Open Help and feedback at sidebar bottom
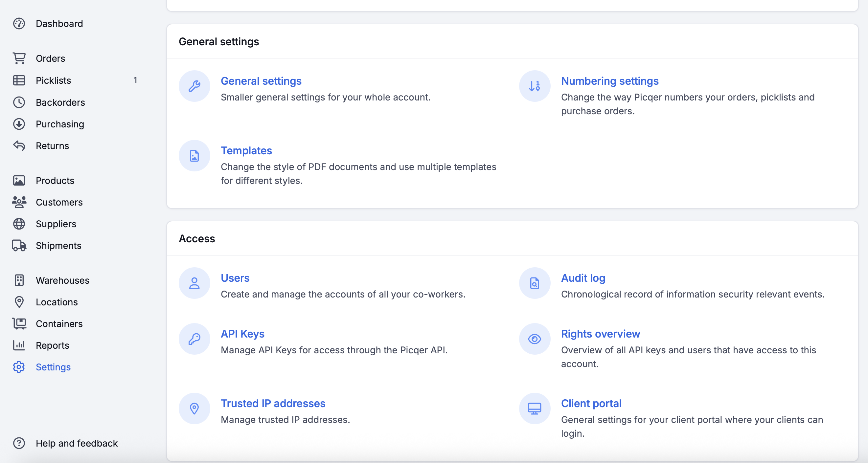The width and height of the screenshot is (868, 463). pos(77,443)
